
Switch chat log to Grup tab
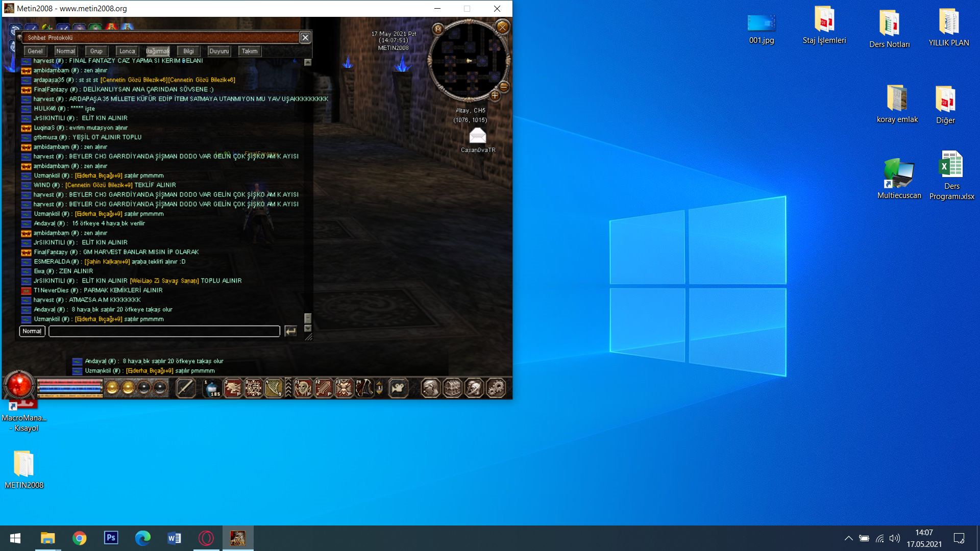click(x=96, y=51)
